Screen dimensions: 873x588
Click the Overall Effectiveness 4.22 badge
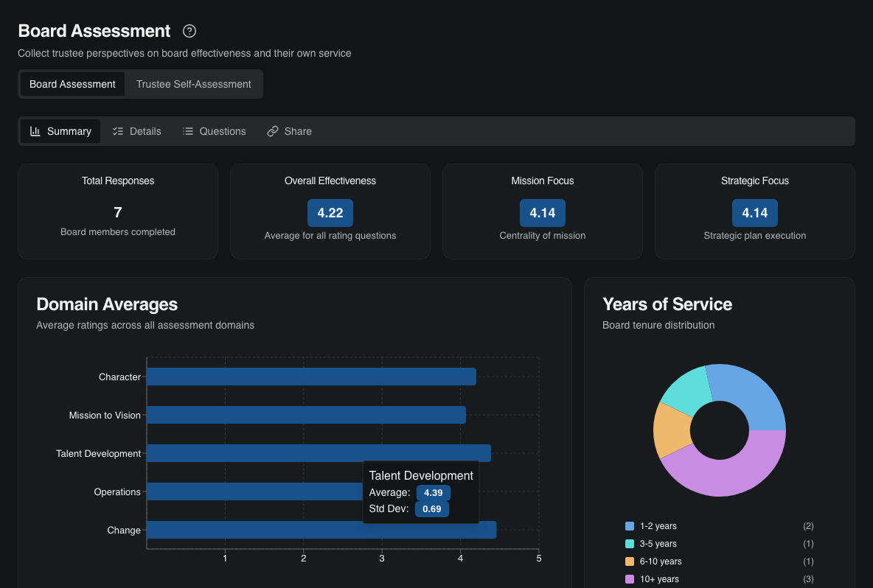click(330, 213)
